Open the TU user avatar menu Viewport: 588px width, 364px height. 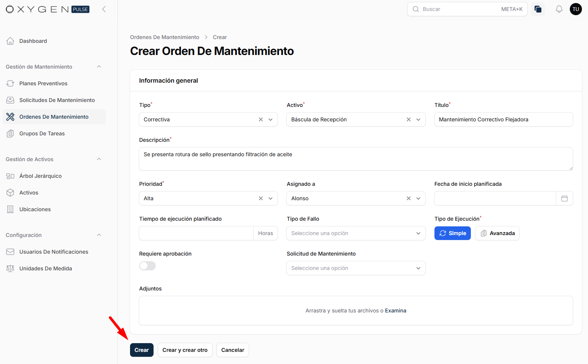tap(575, 9)
